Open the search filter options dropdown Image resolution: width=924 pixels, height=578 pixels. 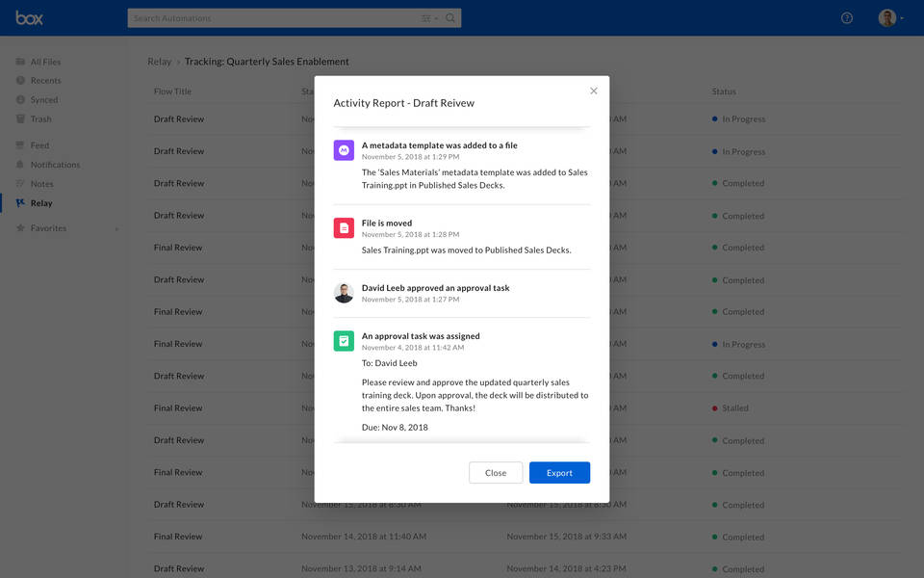click(428, 18)
